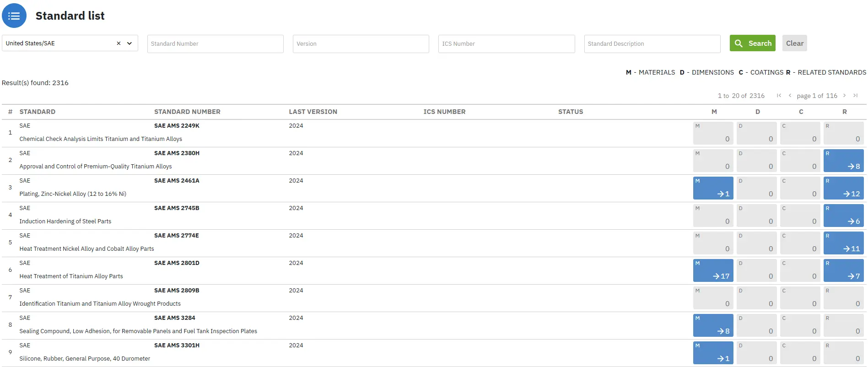
Task: Open related standards 12 for SAE AMS 2461A
Action: pyautogui.click(x=843, y=188)
